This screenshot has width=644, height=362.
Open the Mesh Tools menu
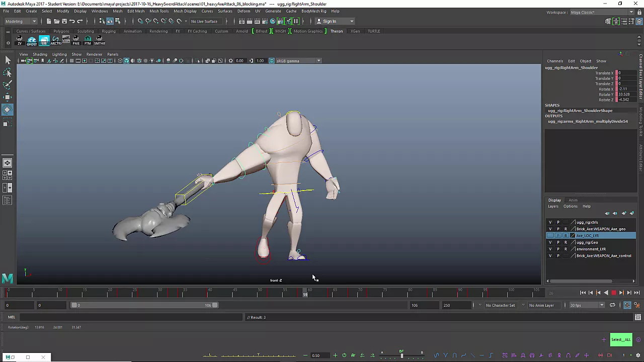(x=159, y=11)
